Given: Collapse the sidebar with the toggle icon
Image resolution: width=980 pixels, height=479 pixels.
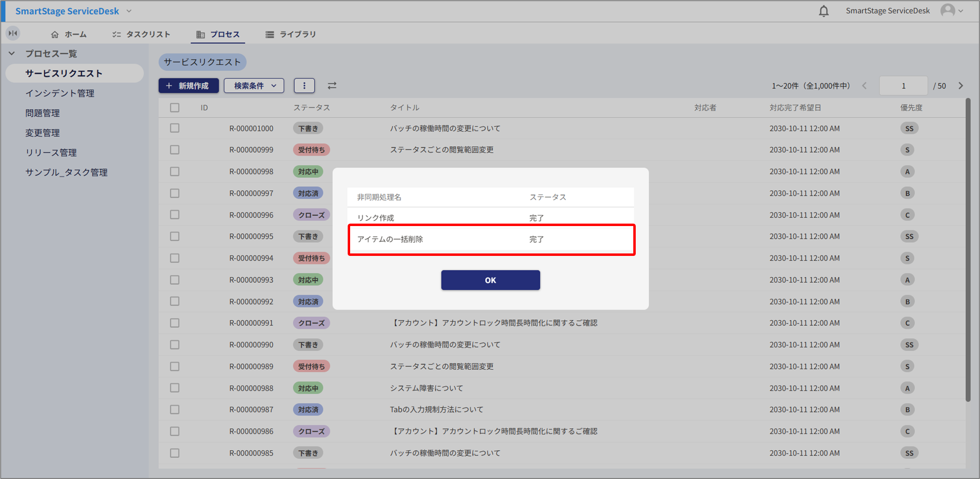Looking at the screenshot, I should [13, 33].
